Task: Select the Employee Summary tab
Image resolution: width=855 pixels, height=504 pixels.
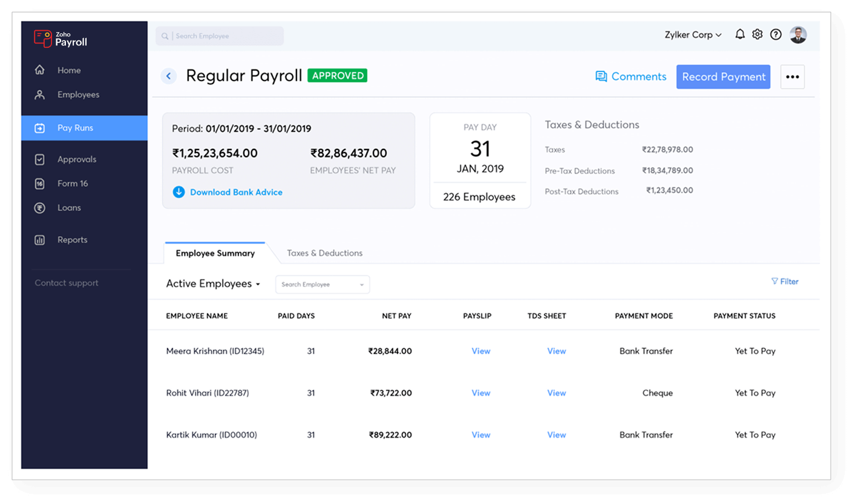Action: tap(215, 253)
